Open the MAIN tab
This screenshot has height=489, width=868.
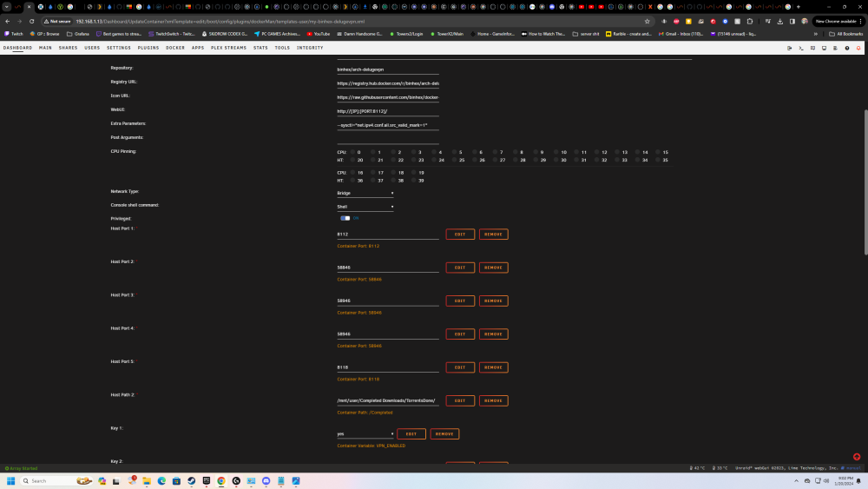pos(45,48)
